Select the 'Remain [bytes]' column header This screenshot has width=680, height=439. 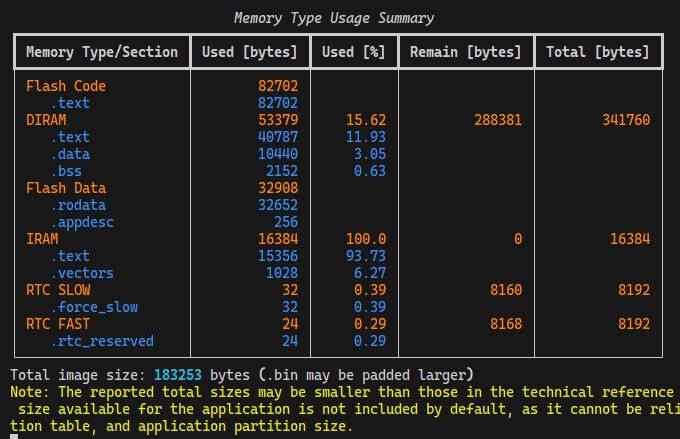[x=466, y=52]
